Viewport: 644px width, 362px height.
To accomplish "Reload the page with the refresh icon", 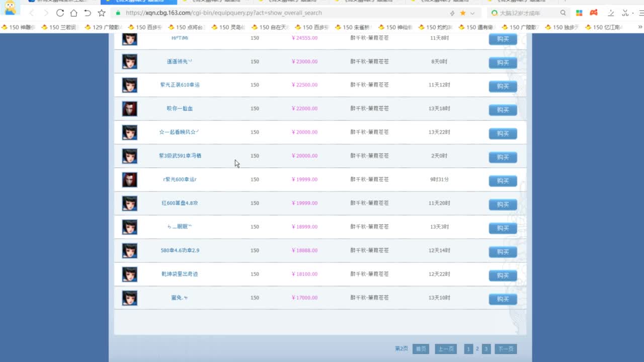I will [x=60, y=13].
